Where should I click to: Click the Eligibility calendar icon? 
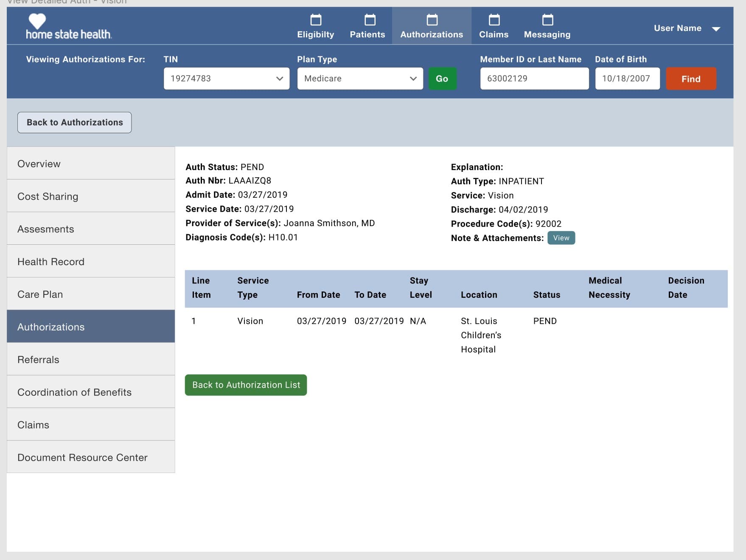[x=316, y=20]
